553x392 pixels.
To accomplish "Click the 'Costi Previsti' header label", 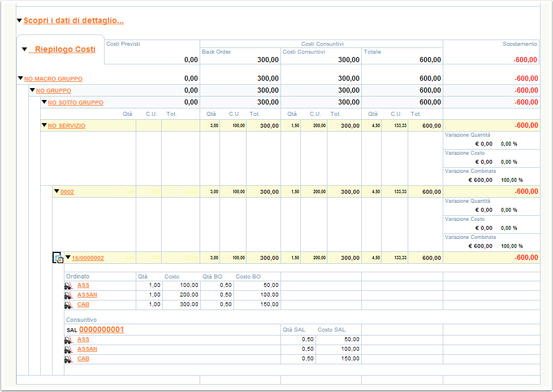I will pos(123,44).
